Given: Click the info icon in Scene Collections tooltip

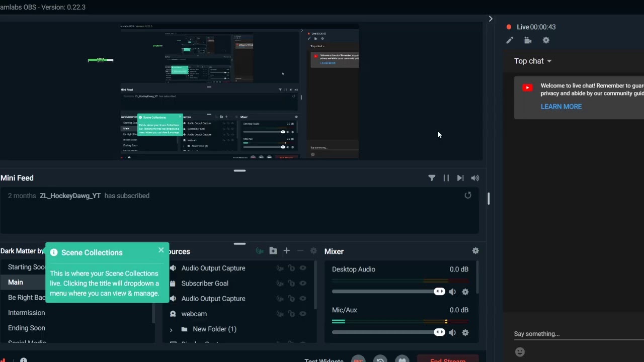Looking at the screenshot, I should point(54,252).
